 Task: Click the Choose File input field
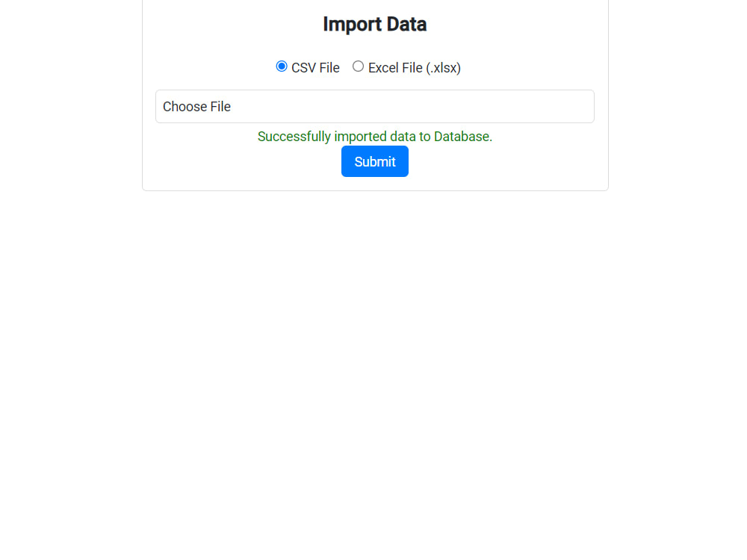coord(374,106)
